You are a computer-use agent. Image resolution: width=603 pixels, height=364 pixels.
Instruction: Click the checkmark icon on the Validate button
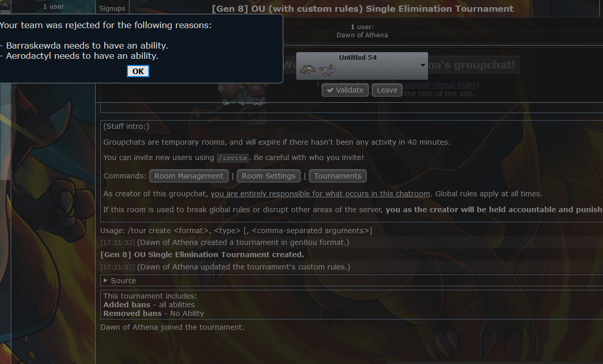click(x=330, y=90)
